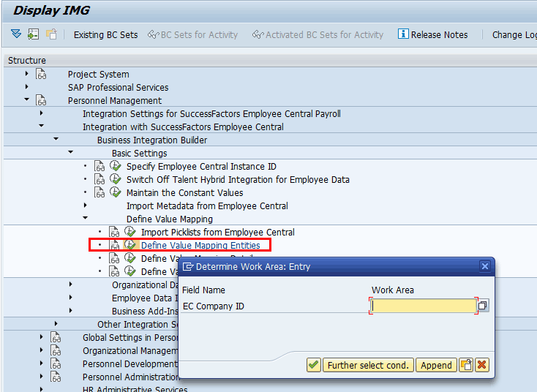This screenshot has height=392, width=537.
Task: Open the Change Log button
Action: (514, 35)
